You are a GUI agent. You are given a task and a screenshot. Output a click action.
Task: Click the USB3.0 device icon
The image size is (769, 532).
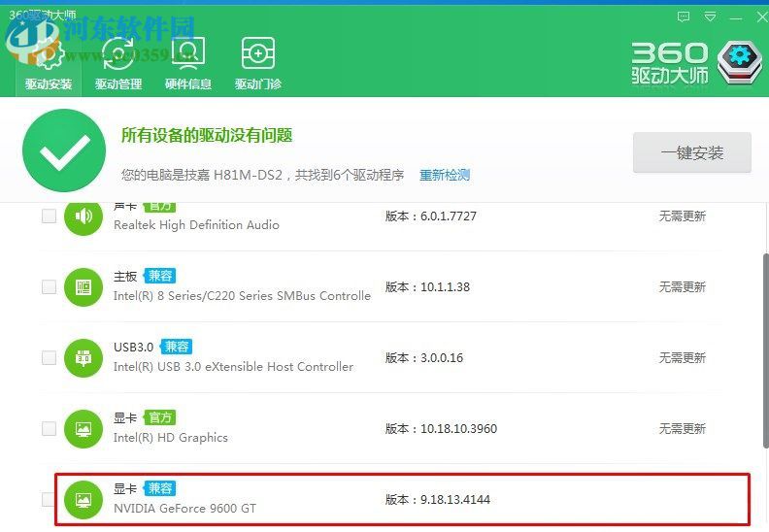coord(84,358)
